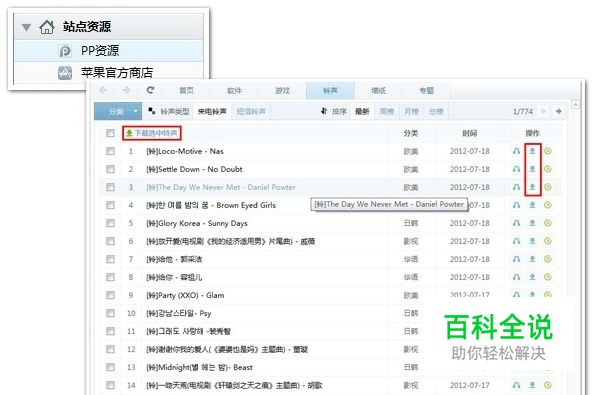
Task: Download row 6 ringtone
Action: pos(532,241)
